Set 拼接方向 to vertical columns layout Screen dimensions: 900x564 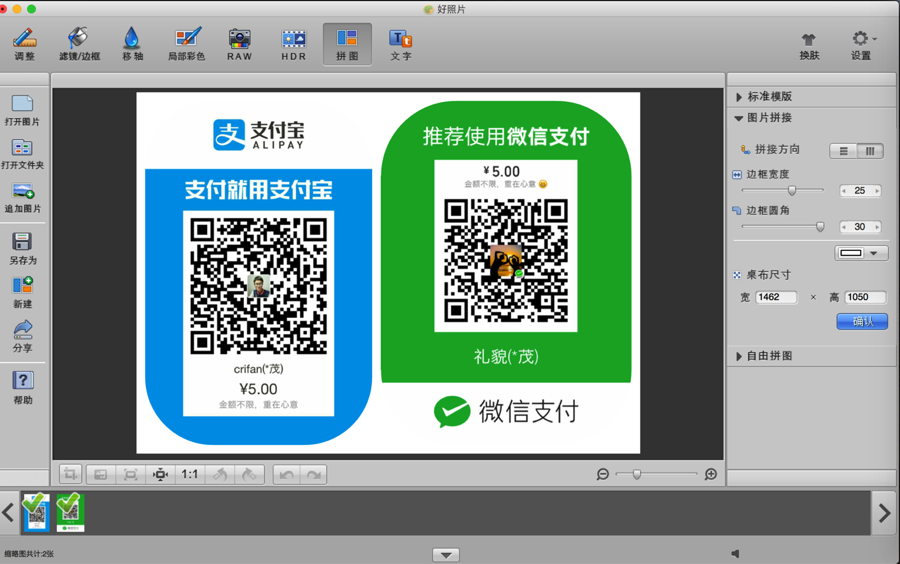(x=870, y=151)
